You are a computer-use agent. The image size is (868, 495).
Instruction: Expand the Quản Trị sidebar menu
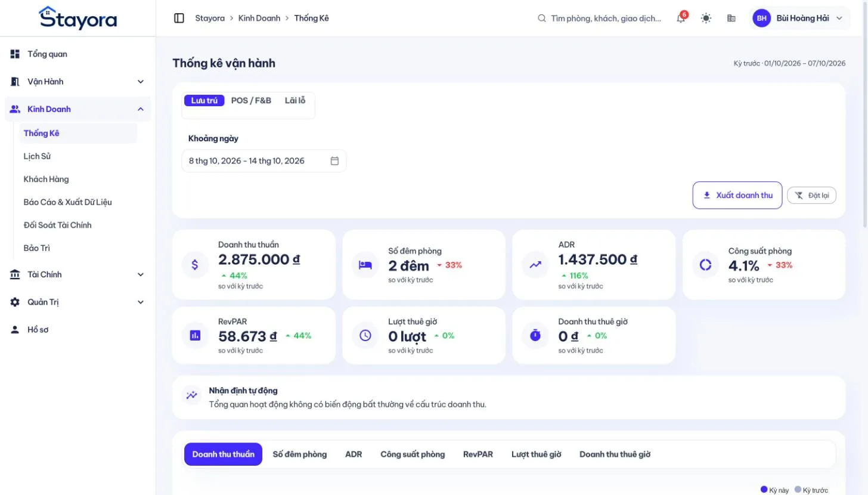(x=77, y=302)
